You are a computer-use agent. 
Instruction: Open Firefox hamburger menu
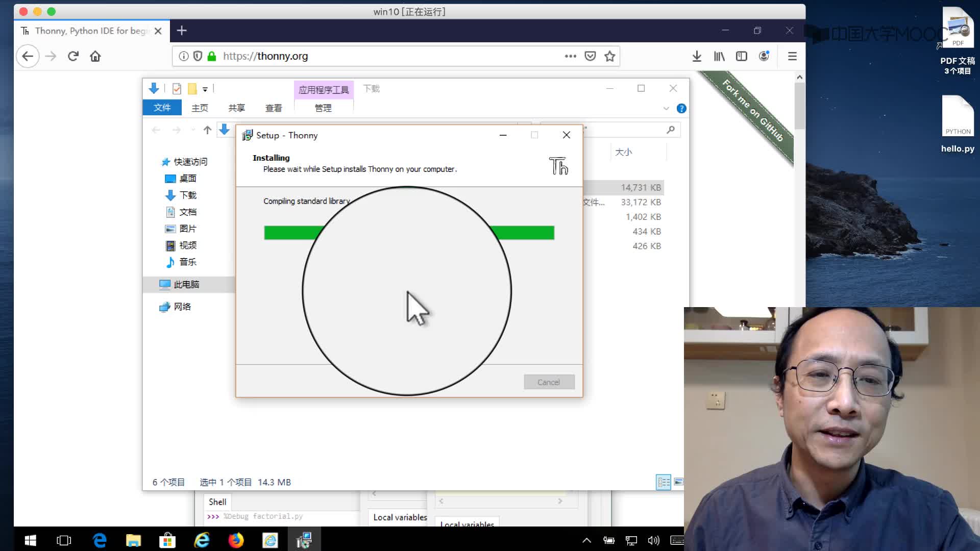click(x=792, y=56)
